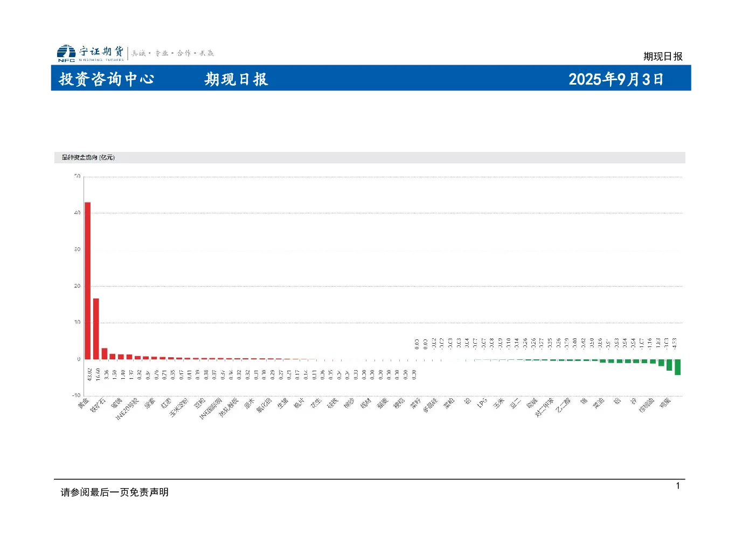The image size is (756, 535).
Task: Click the 棉纱 category label
Action: 350,404
